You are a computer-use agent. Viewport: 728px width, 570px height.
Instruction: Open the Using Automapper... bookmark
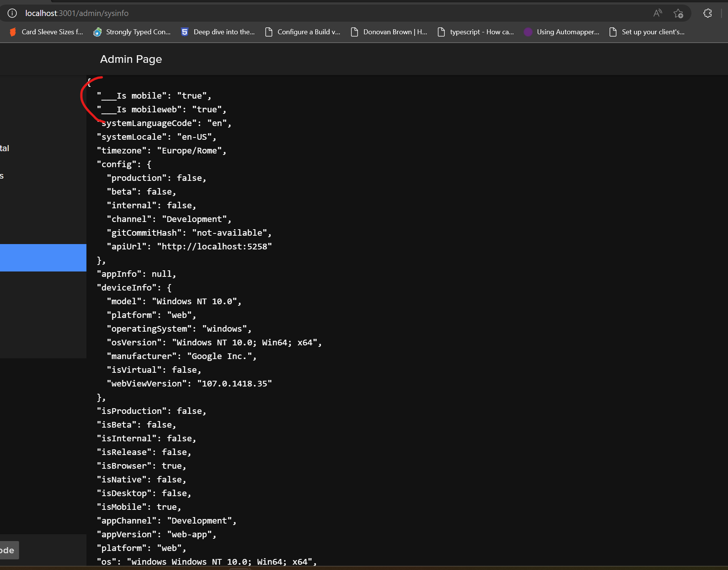click(562, 32)
